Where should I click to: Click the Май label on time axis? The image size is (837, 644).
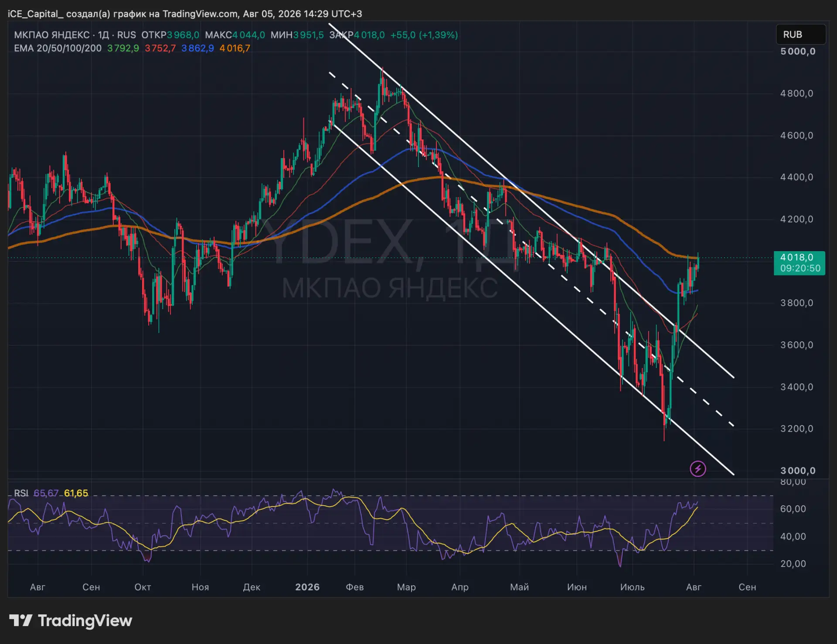click(x=519, y=587)
